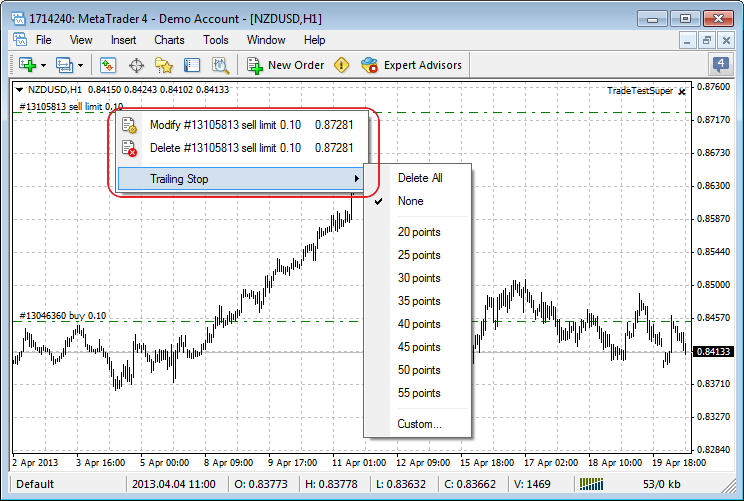Click the yellow MetaQuotes warning diamond icon
Viewport: 744px width, 501px height.
click(x=342, y=65)
